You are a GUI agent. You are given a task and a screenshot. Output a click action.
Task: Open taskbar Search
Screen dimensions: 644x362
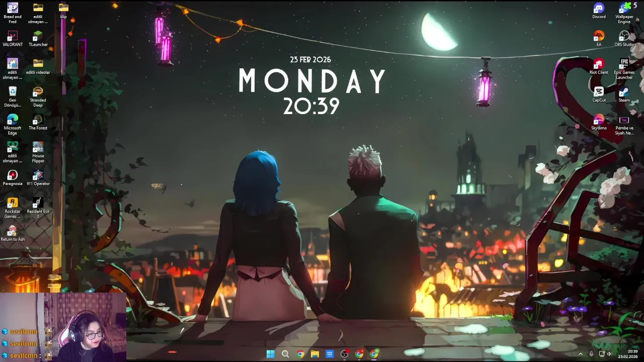click(x=285, y=354)
